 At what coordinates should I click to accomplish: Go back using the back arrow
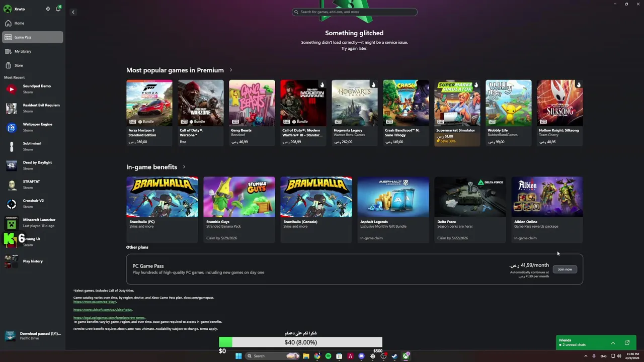(73, 12)
